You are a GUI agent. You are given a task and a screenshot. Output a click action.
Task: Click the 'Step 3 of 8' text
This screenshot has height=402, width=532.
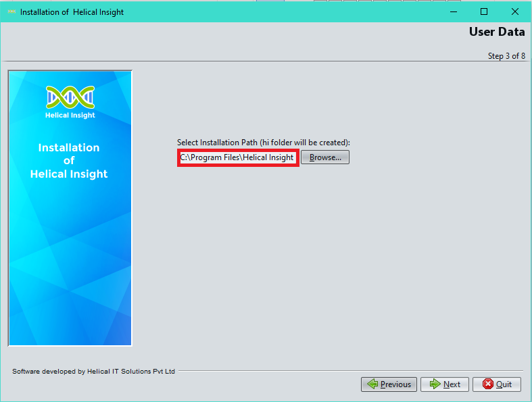pos(506,56)
